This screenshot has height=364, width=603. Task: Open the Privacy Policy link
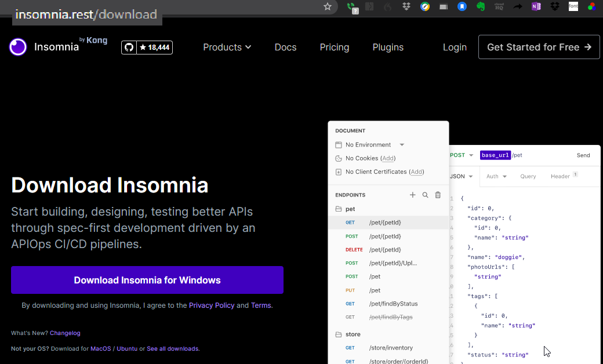[212, 305]
